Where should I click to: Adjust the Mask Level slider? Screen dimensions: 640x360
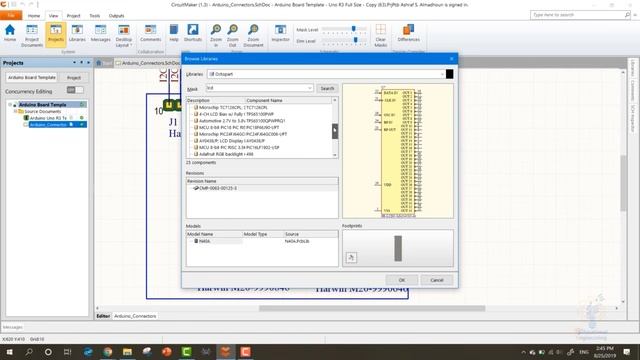[353, 29]
